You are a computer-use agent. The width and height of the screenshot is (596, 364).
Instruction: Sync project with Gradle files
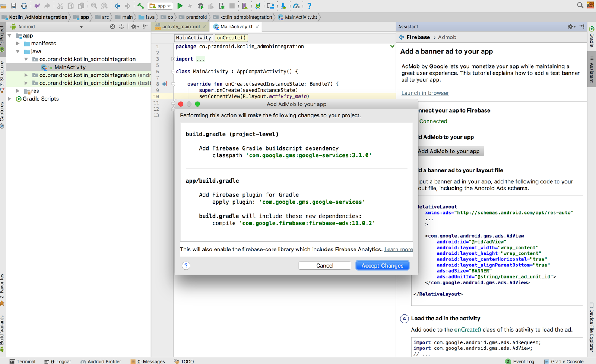258,6
